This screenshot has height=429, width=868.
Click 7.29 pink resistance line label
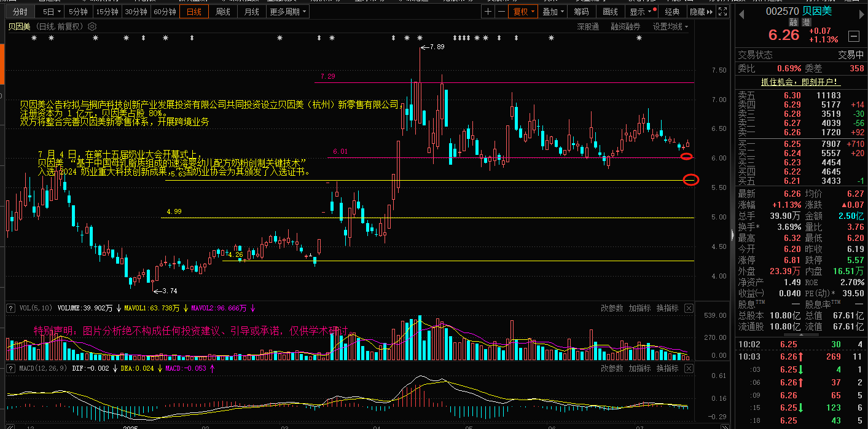pos(328,77)
